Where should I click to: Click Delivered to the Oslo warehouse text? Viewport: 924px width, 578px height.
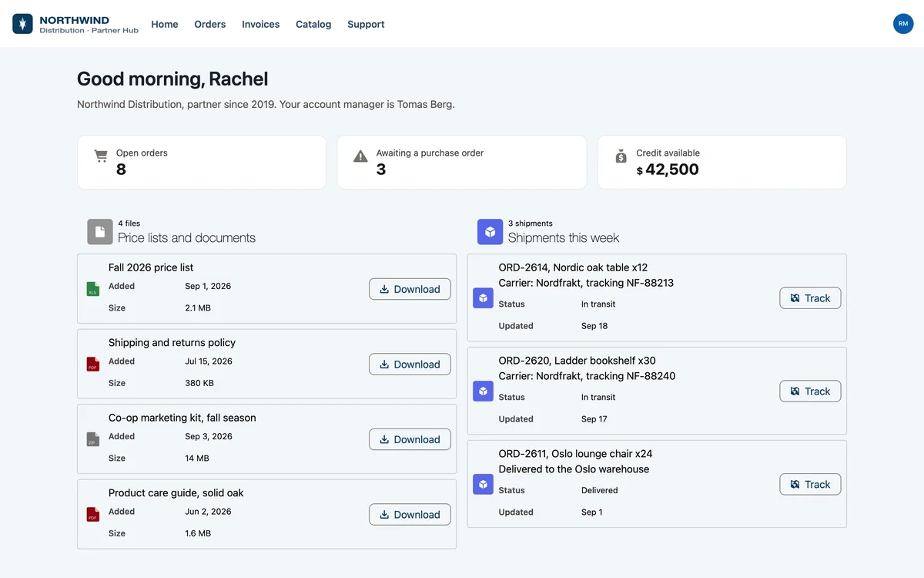click(574, 469)
